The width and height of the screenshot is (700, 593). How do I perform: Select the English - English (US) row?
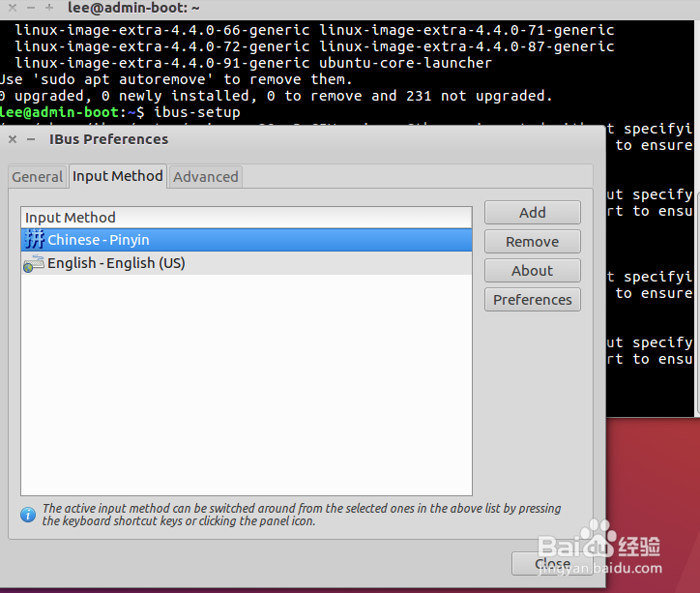tap(247, 263)
